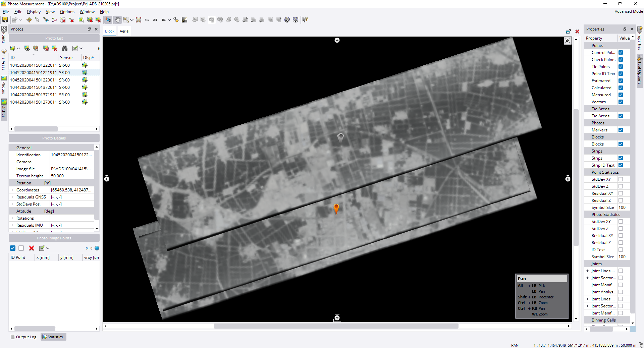Expand the Residuals GNSS row
644x348 pixels.
click(12, 197)
